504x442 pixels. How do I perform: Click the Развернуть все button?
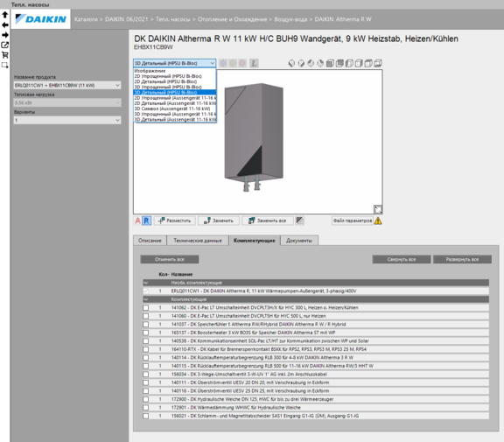point(462,259)
